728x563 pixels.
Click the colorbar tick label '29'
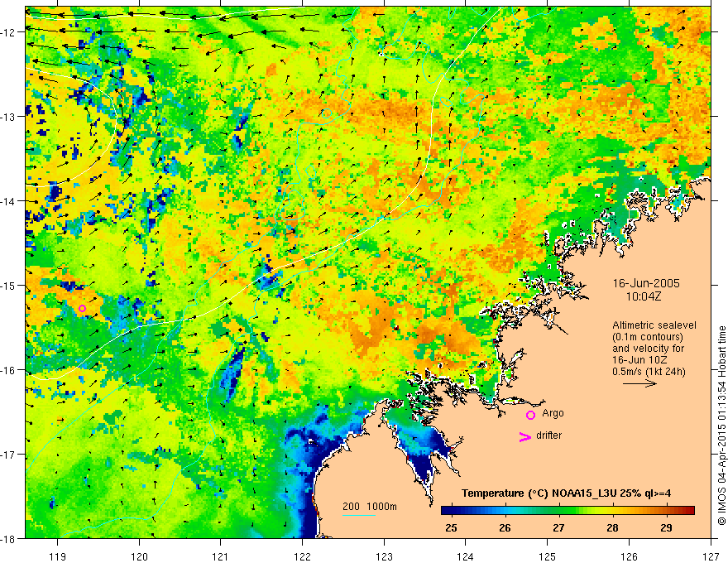coord(666,528)
